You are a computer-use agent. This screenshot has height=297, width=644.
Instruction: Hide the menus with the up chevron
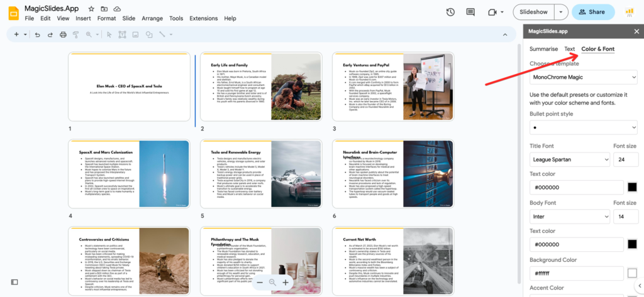[505, 35]
